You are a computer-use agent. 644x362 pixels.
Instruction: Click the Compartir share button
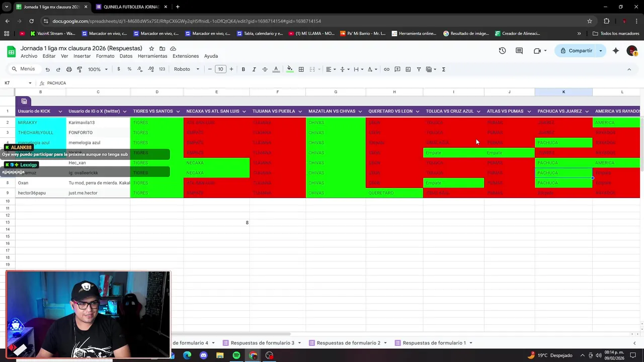tap(576, 51)
